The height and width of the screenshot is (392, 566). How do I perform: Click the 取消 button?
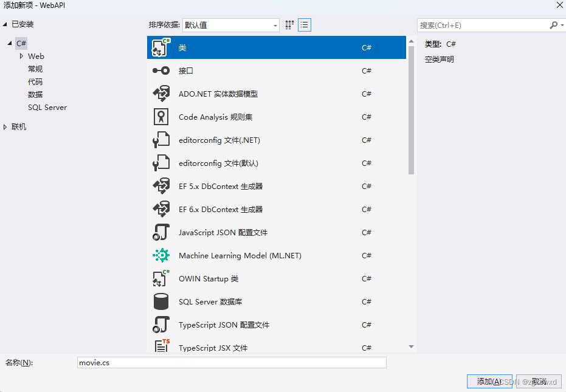pyautogui.click(x=539, y=381)
